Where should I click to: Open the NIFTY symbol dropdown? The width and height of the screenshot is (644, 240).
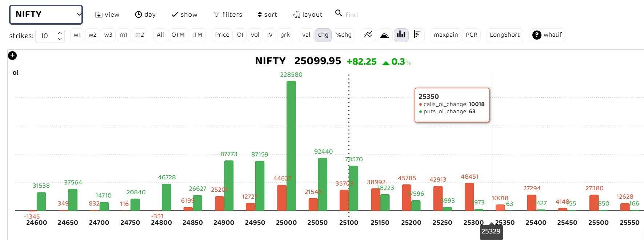coord(46,15)
